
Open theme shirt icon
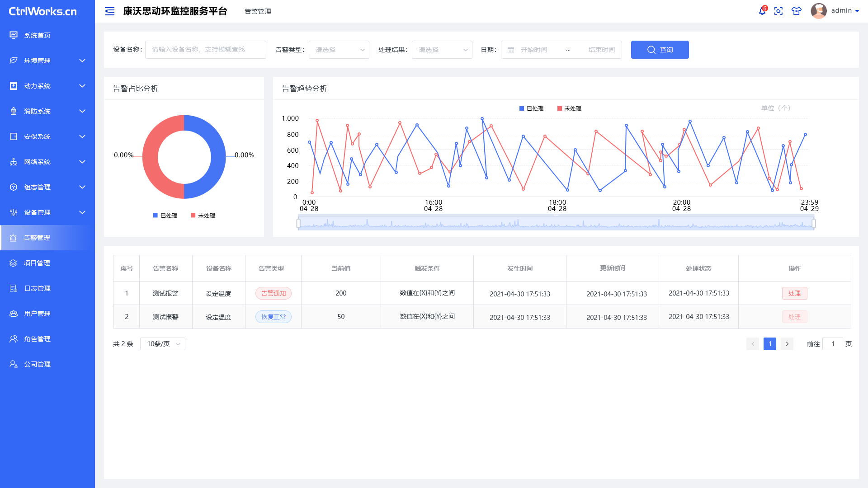coord(797,11)
